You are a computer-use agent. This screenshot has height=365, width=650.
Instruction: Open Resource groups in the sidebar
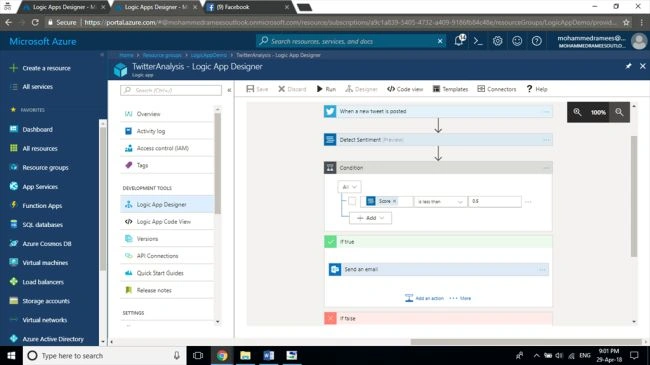45,168
